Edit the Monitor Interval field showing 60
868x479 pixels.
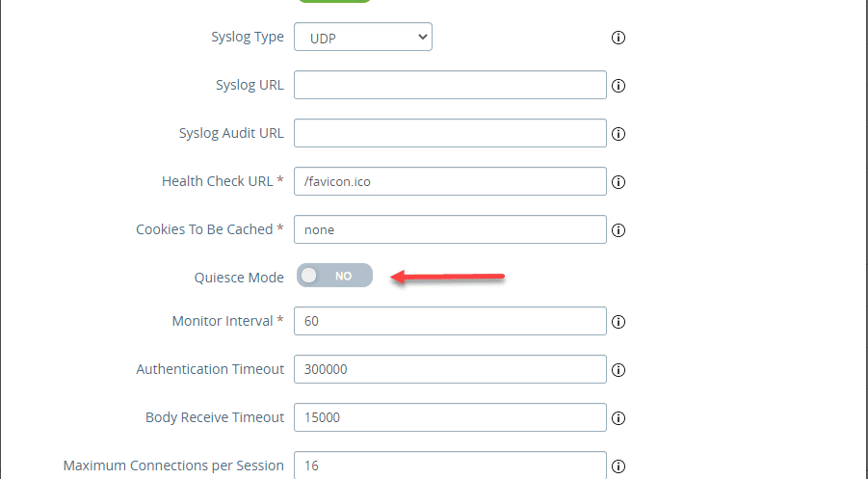point(450,321)
